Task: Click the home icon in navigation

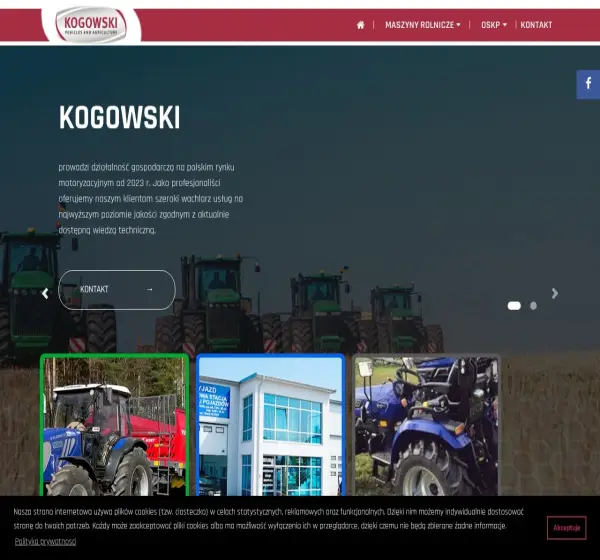Action: pyautogui.click(x=360, y=25)
